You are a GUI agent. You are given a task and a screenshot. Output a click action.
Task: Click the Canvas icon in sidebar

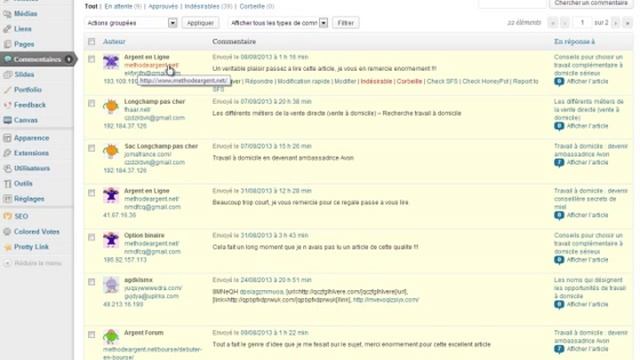(7, 120)
